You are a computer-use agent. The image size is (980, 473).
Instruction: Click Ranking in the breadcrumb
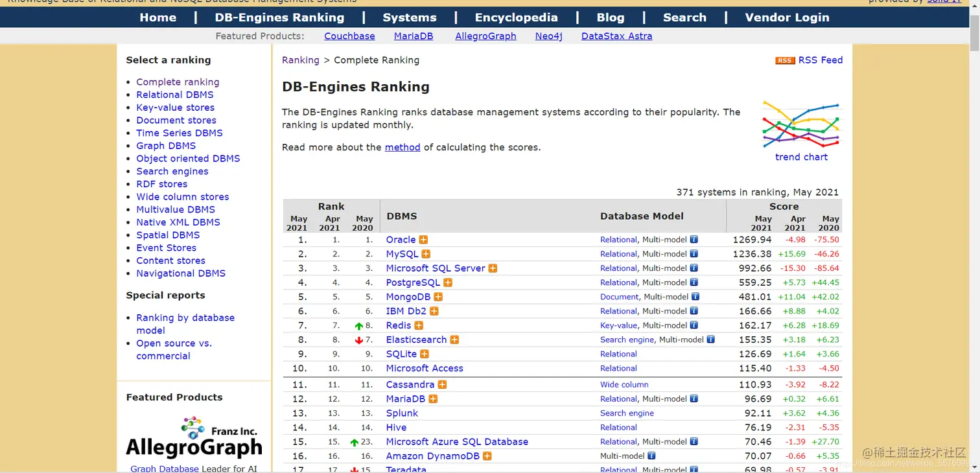301,60
